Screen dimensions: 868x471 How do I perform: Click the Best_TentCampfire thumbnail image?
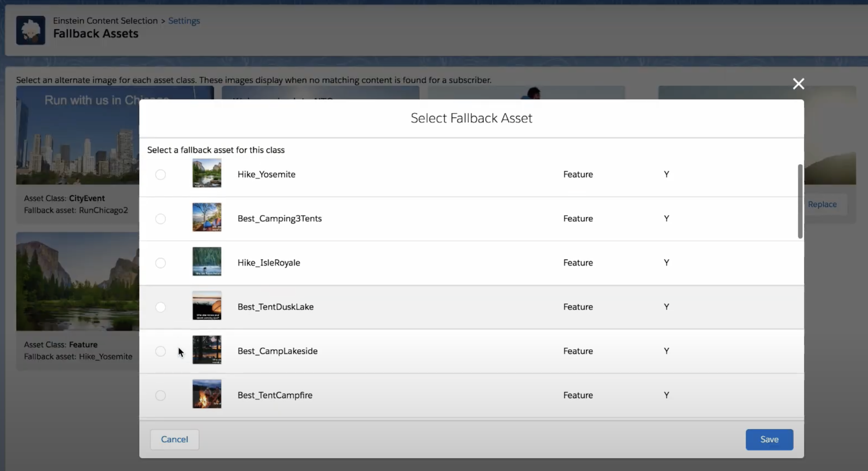click(207, 394)
